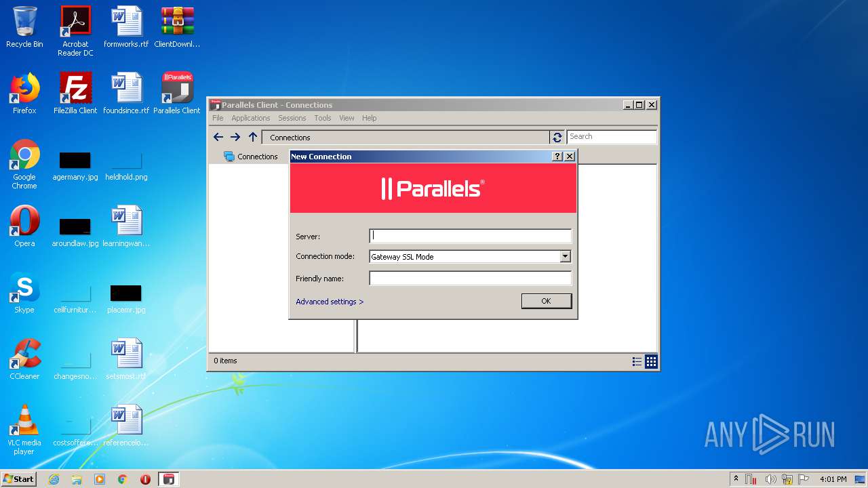Click the Connections address bar
This screenshot has height=488, width=868.
click(x=406, y=138)
